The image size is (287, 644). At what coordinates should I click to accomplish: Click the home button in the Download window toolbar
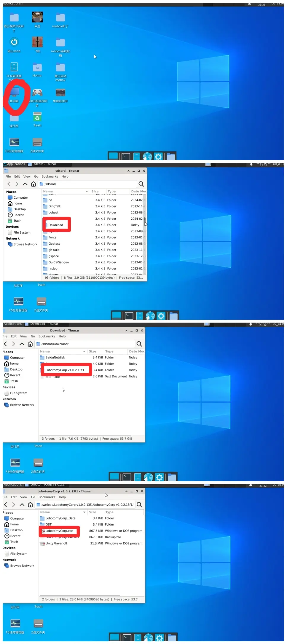pyautogui.click(x=30, y=344)
